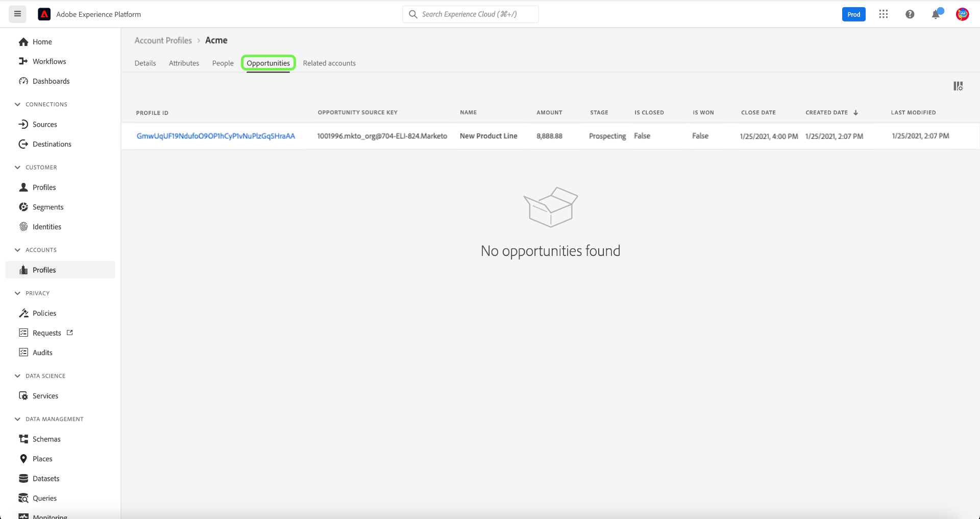The height and width of the screenshot is (519, 980).
Task: Click the Sources icon
Action: click(x=23, y=124)
